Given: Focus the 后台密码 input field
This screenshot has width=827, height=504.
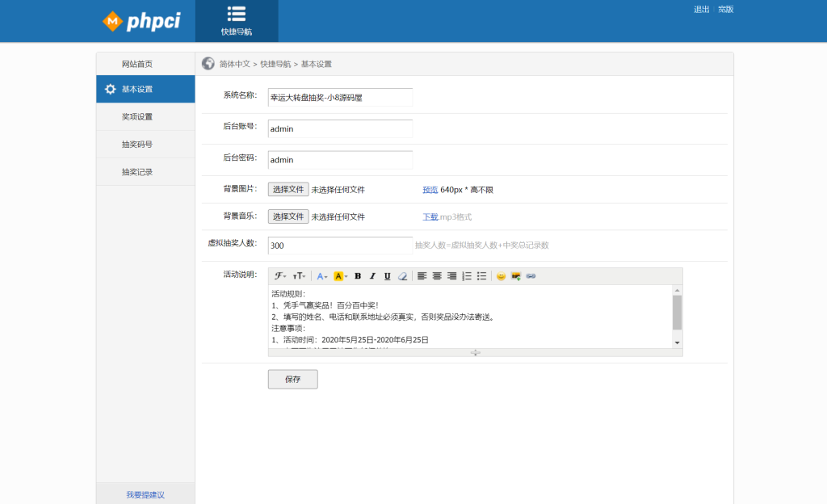Looking at the screenshot, I should point(340,160).
